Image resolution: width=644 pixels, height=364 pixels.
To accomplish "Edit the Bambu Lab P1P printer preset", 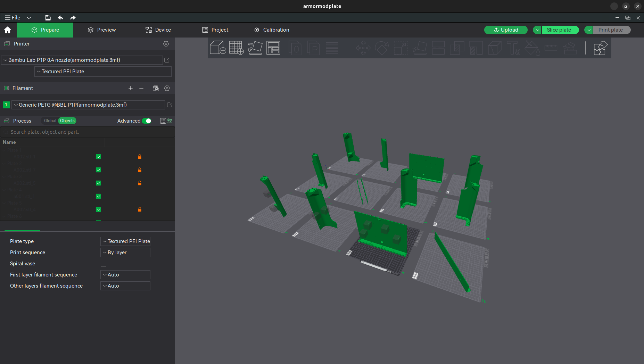I will 167,60.
